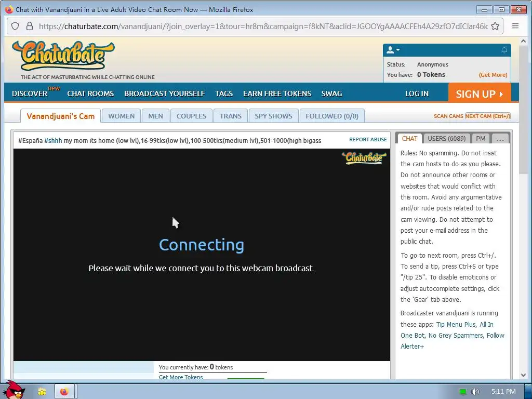532x399 pixels.
Task: Open the No Grey Spammers app link
Action: click(456, 335)
